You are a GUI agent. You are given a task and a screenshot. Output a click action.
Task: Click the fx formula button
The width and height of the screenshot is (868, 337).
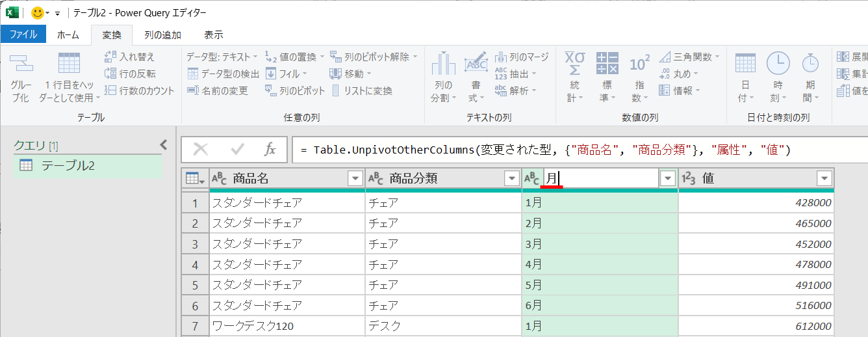(270, 150)
